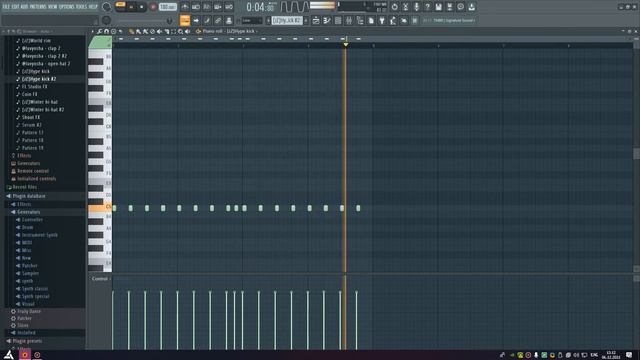Click the question mark help icon
The height and width of the screenshot is (360, 640).
(x=427, y=7)
